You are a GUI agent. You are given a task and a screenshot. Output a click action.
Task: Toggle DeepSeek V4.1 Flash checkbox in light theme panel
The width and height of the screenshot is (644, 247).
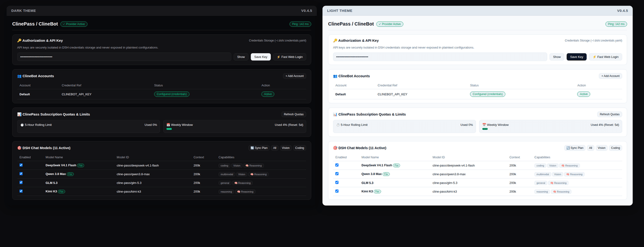tap(337, 165)
